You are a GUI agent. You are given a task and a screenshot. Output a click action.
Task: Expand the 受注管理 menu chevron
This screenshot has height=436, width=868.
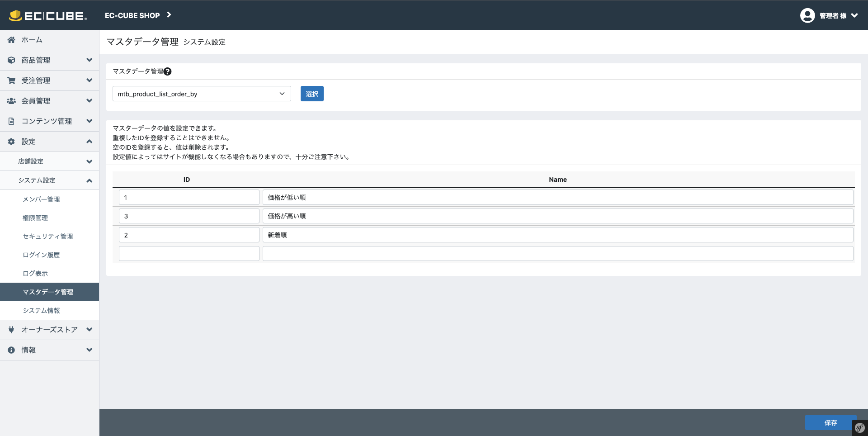[89, 80]
